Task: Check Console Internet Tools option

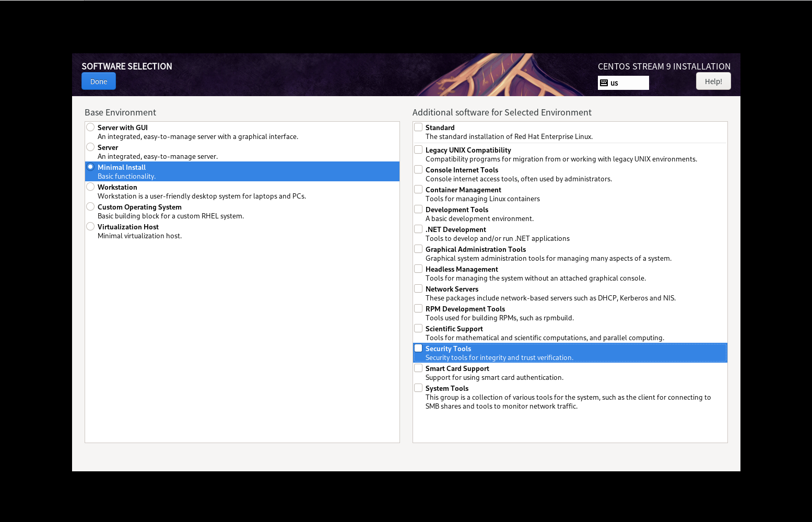Action: tap(418, 169)
